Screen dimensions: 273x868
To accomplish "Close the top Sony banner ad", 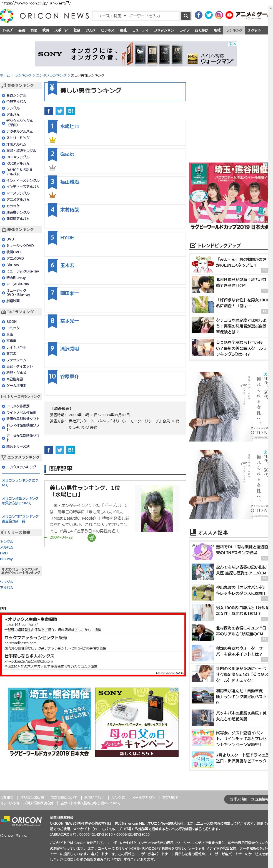I will (235, 44).
